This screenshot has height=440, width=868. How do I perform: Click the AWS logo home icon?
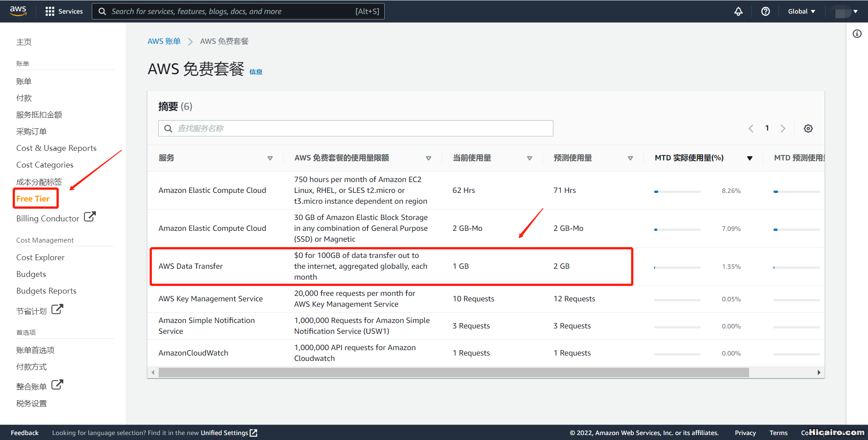(x=18, y=11)
